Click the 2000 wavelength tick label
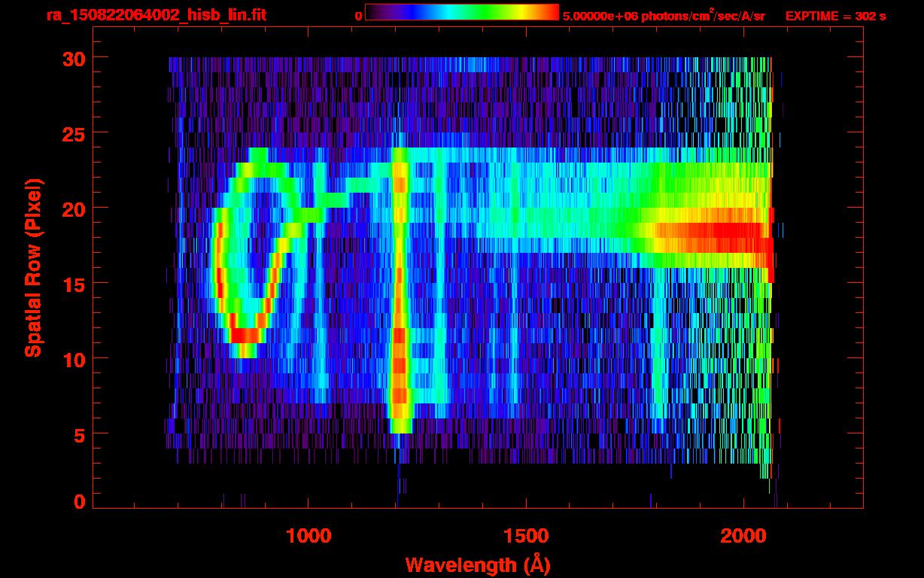924x578 pixels. 743,535
